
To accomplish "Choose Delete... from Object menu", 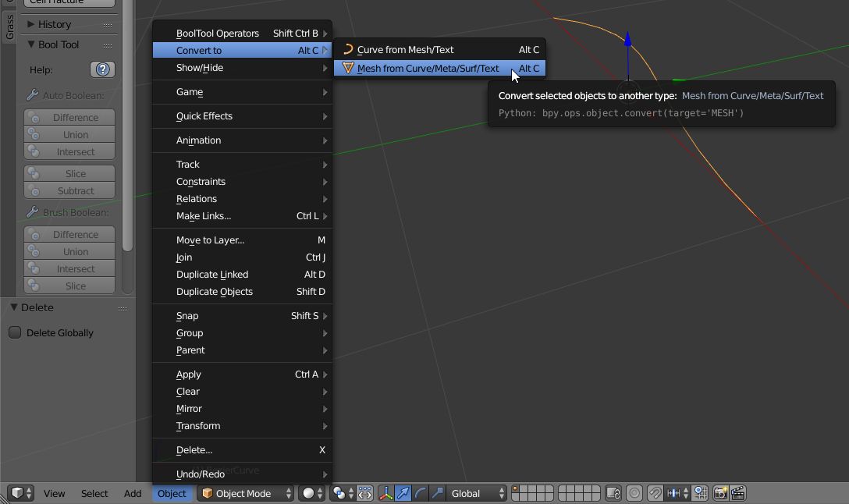I will pos(242,450).
